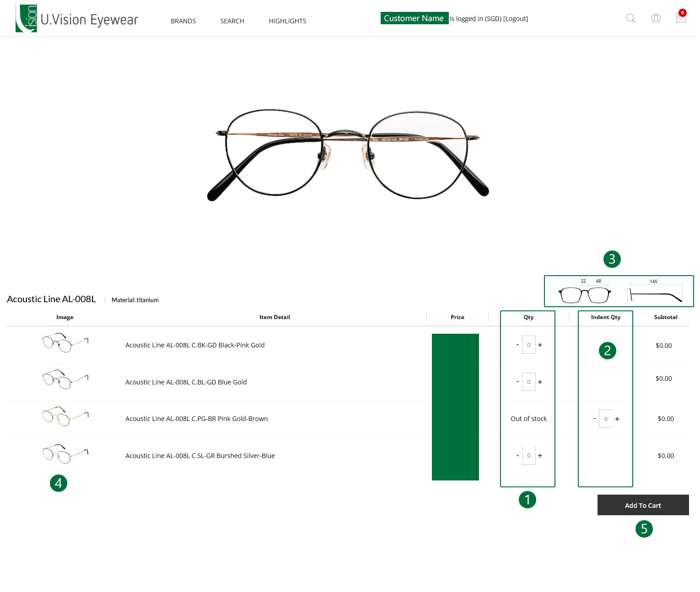Click the search magnifier icon in header
The width and height of the screenshot is (700, 592).
pyautogui.click(x=630, y=18)
